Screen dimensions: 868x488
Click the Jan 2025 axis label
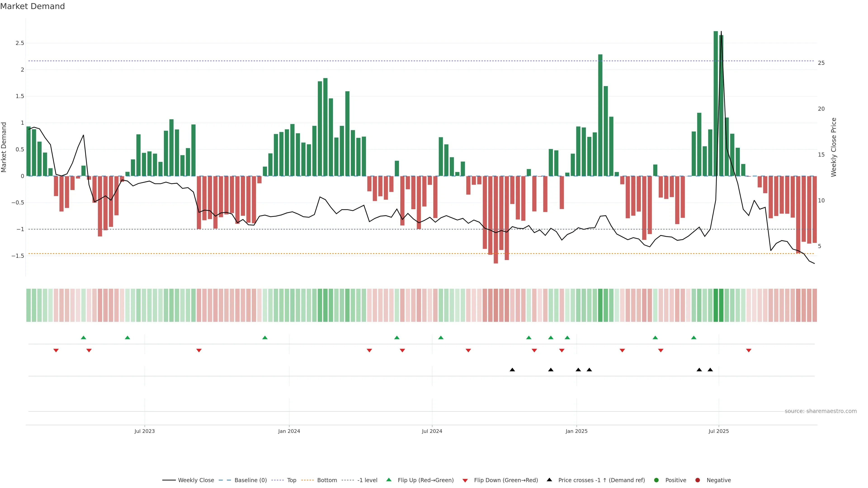tap(576, 431)
